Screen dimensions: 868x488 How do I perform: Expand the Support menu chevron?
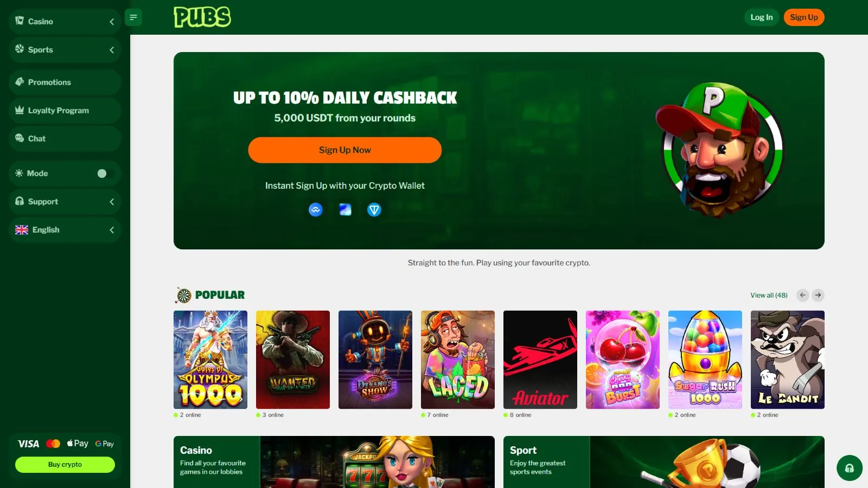(x=112, y=202)
